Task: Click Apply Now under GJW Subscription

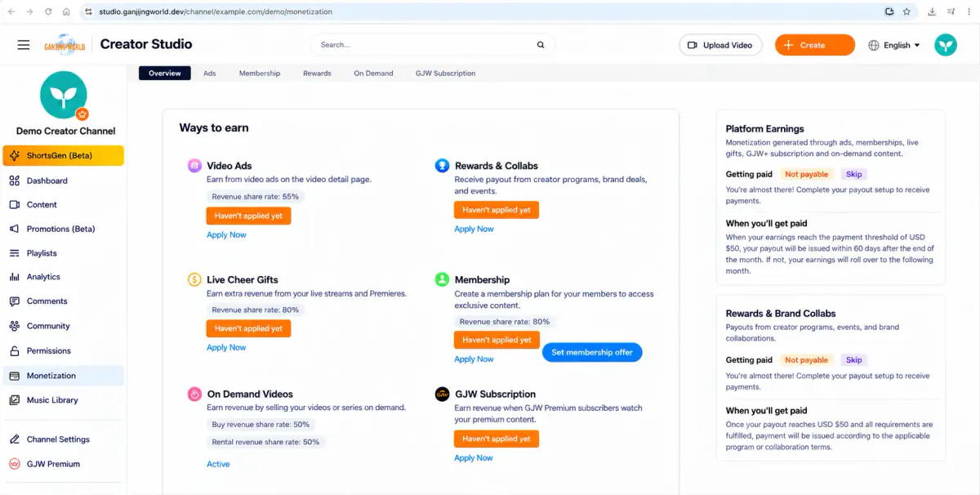Action: [474, 457]
